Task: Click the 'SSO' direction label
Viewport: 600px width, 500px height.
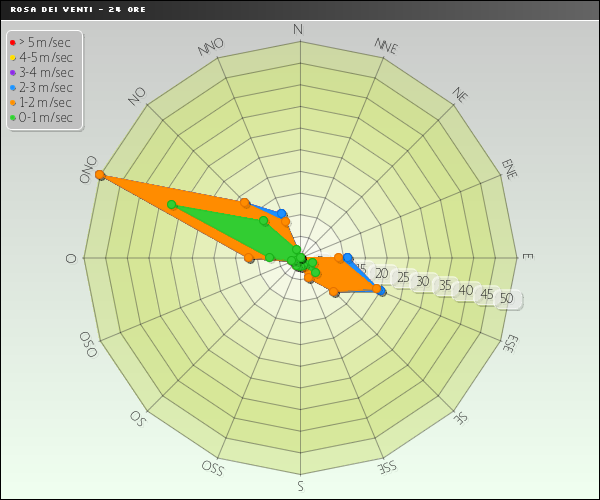Action: tap(212, 467)
